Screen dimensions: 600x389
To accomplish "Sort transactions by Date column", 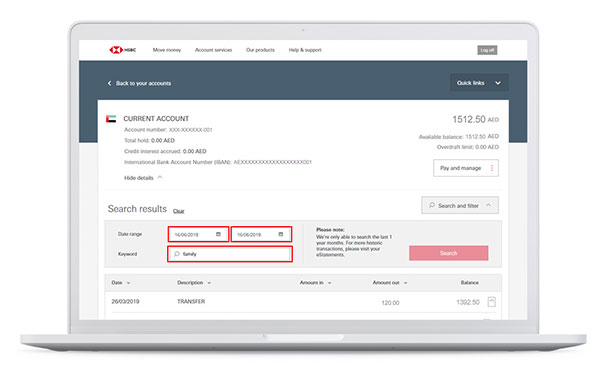I will coord(121,283).
